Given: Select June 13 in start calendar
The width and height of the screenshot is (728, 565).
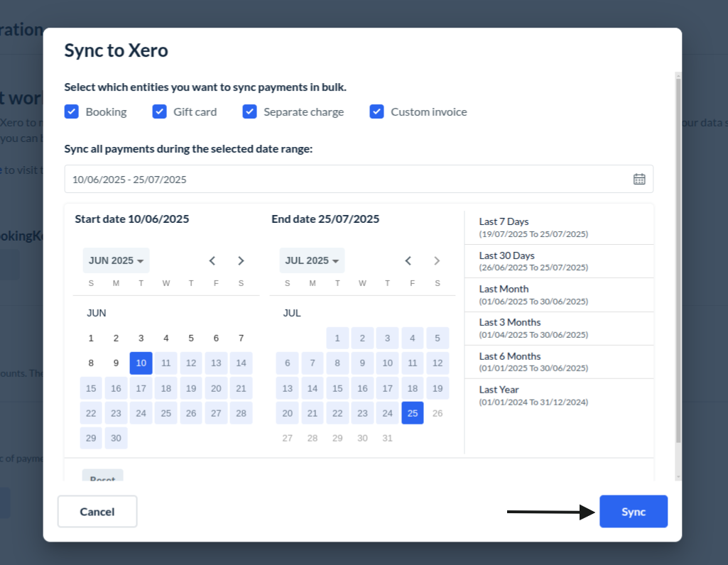Looking at the screenshot, I should pyautogui.click(x=216, y=363).
